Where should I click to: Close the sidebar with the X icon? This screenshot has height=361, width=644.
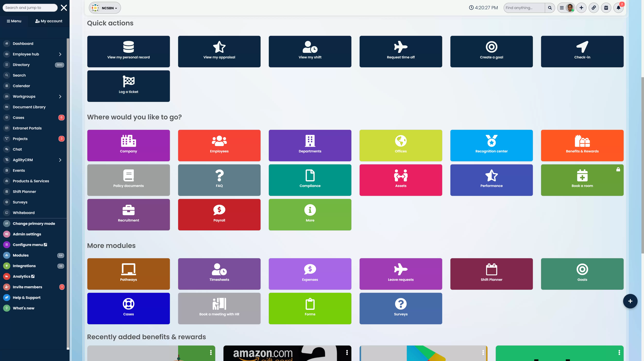pyautogui.click(x=64, y=8)
